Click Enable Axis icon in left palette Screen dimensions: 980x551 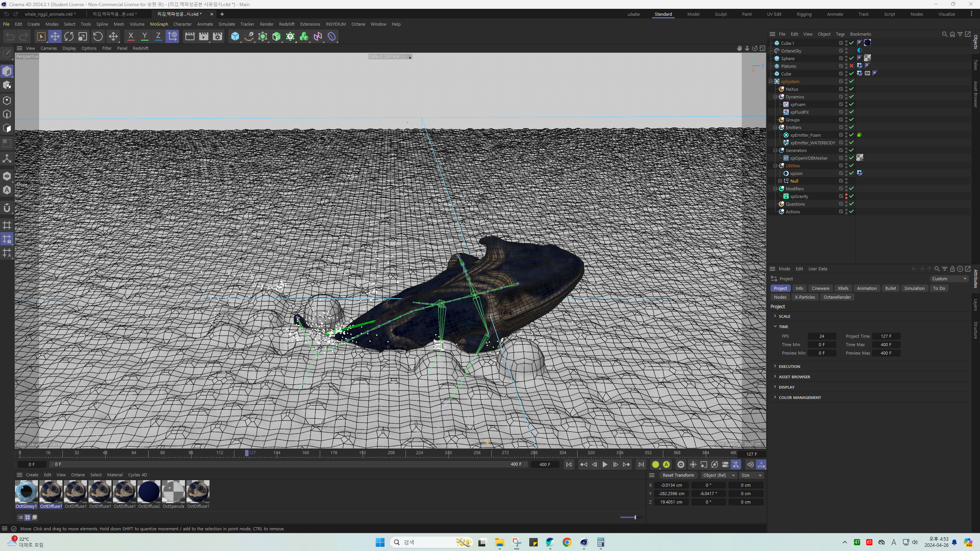point(7,159)
